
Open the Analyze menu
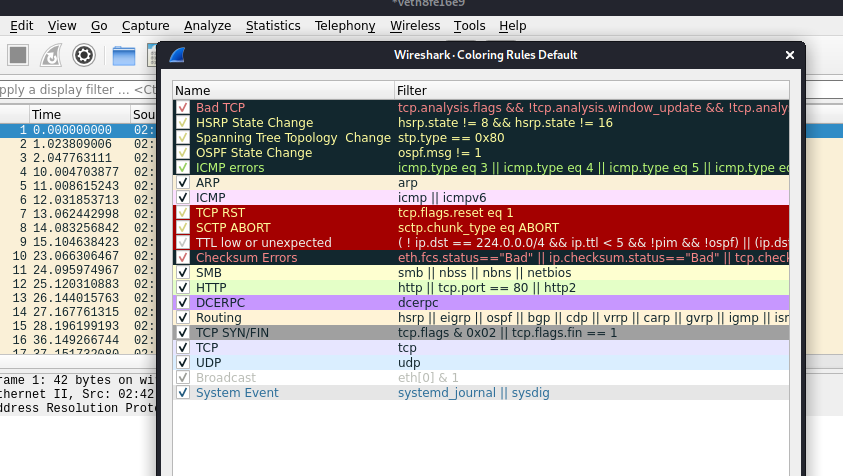pos(208,26)
